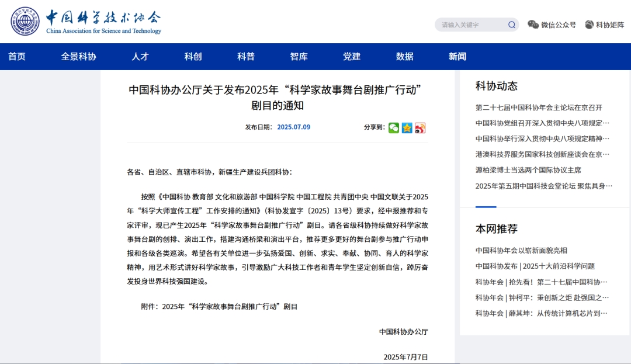
Task: Click the search magnifier icon
Action: tap(511, 24)
